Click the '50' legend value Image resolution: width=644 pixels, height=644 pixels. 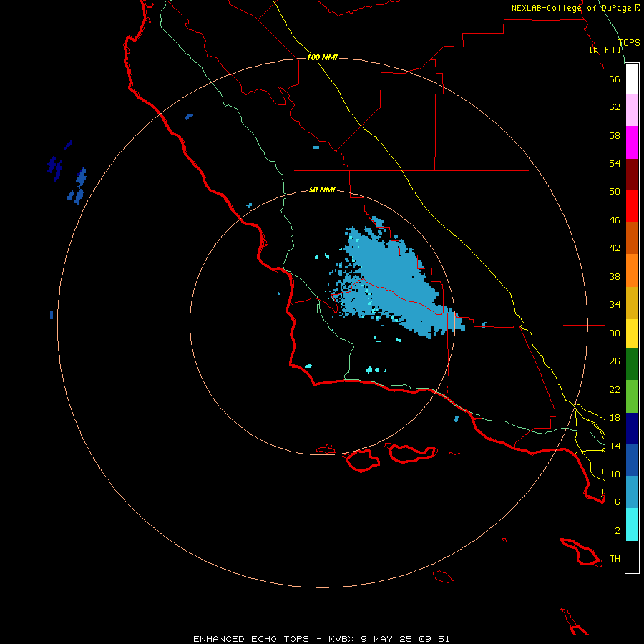pos(615,191)
